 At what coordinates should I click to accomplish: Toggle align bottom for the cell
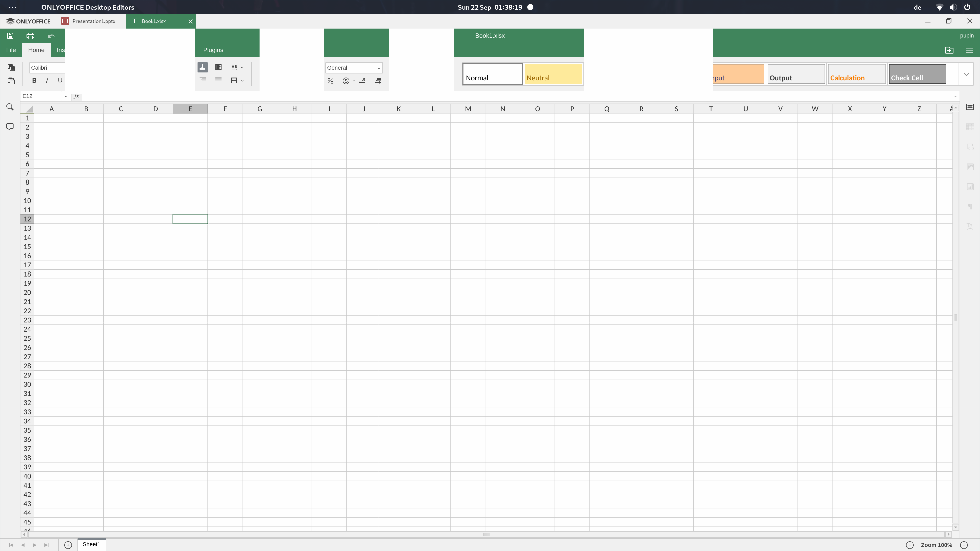click(202, 67)
